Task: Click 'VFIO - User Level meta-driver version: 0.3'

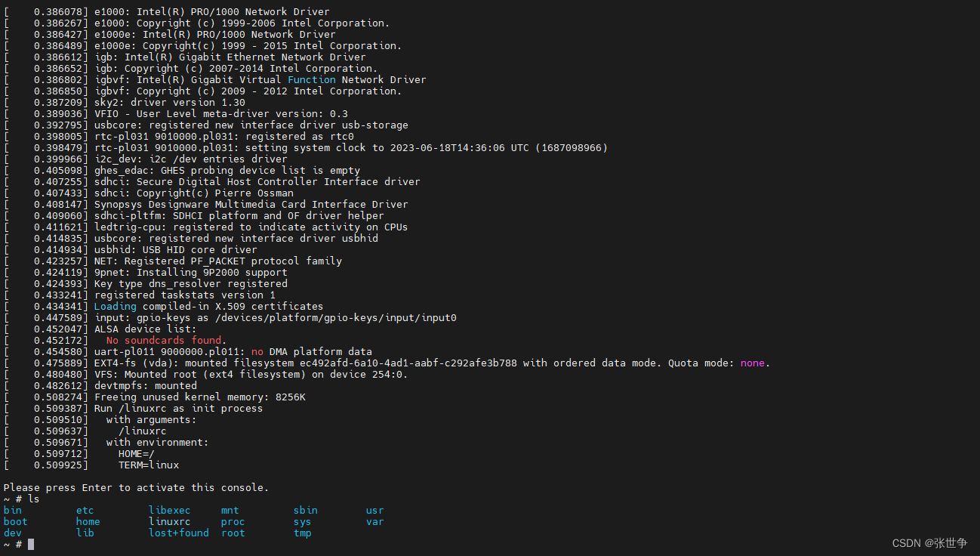Action: point(221,114)
